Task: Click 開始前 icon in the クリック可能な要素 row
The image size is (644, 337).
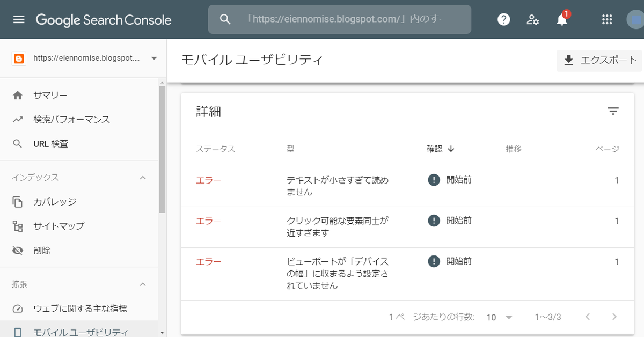Action: point(434,221)
